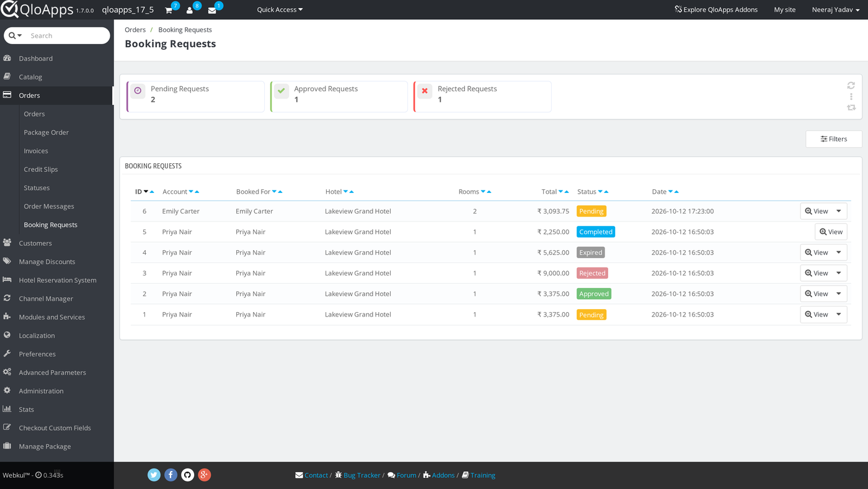Expand View actions caret for Expired booking

click(839, 253)
